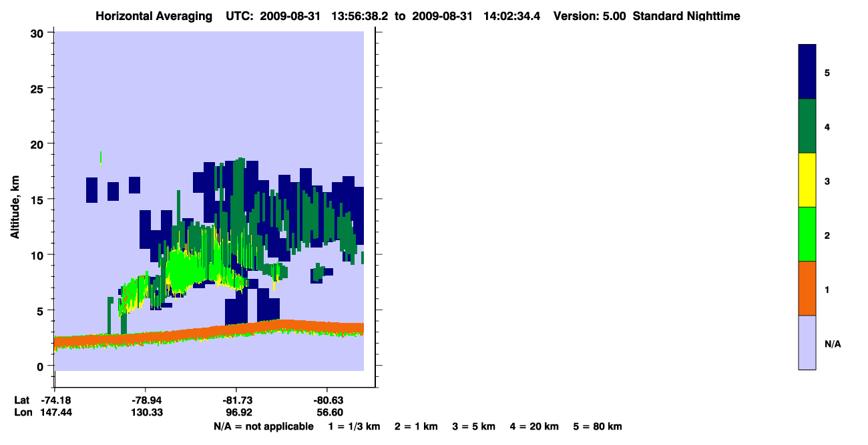Click the tiny green feature near 19 km altitude

pos(100,157)
